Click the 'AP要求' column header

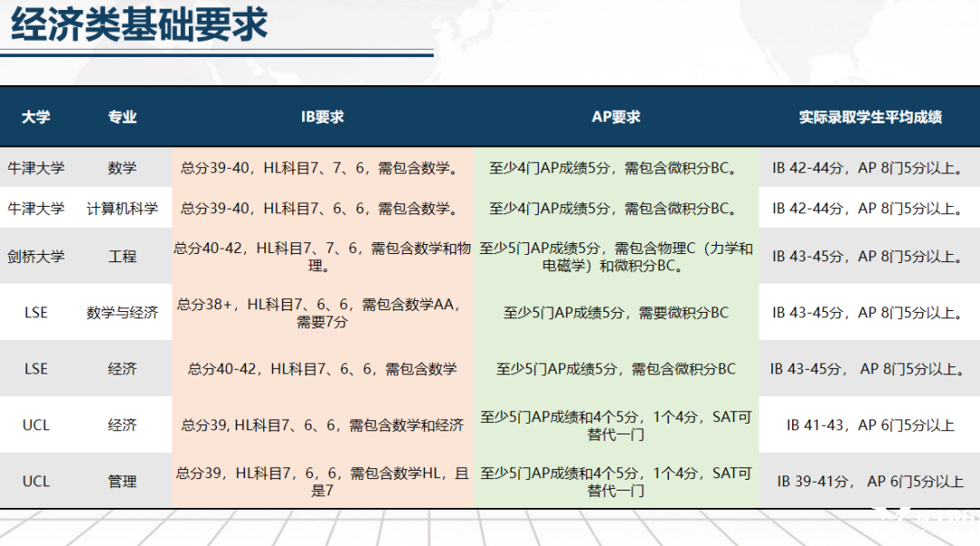pos(616,117)
